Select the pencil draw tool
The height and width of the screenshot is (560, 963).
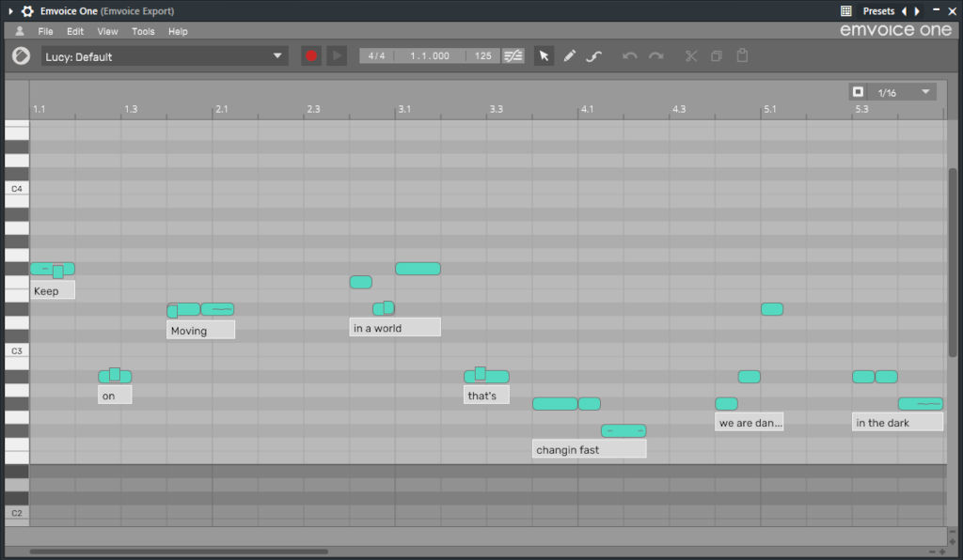[x=569, y=56]
